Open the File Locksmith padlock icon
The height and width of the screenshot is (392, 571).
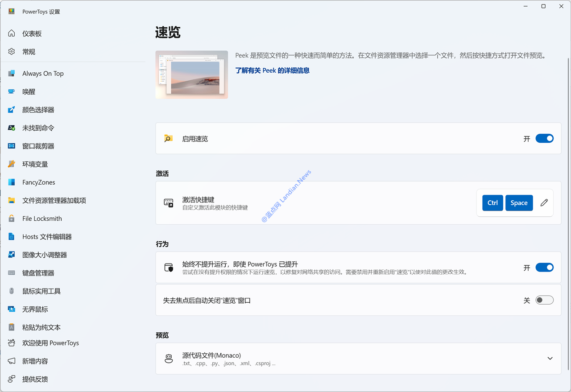(12, 219)
